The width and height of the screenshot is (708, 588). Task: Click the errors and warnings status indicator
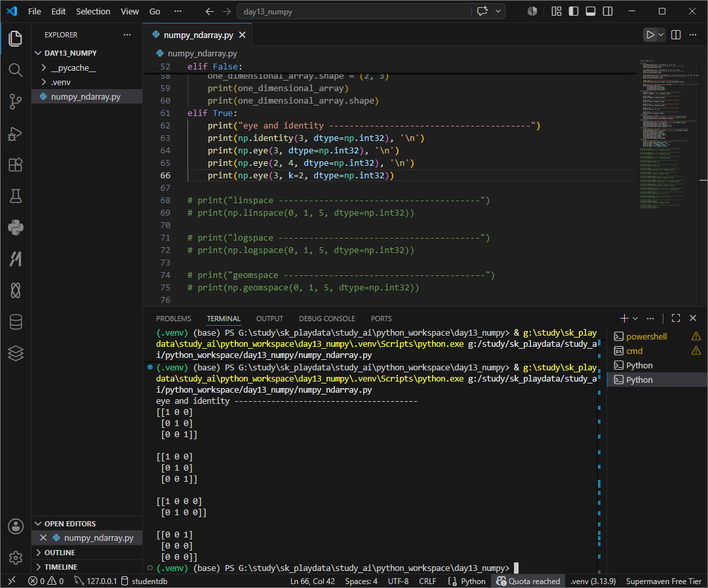coord(46,581)
